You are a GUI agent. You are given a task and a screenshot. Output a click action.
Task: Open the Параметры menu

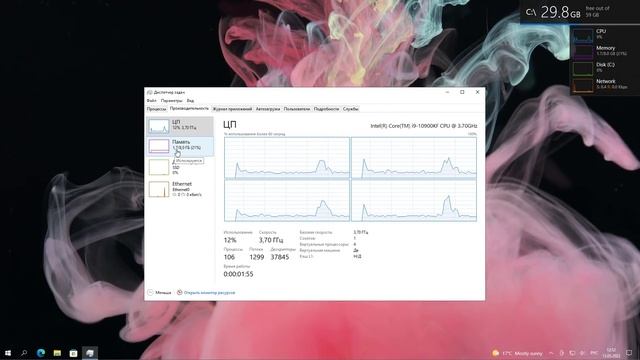point(171,100)
